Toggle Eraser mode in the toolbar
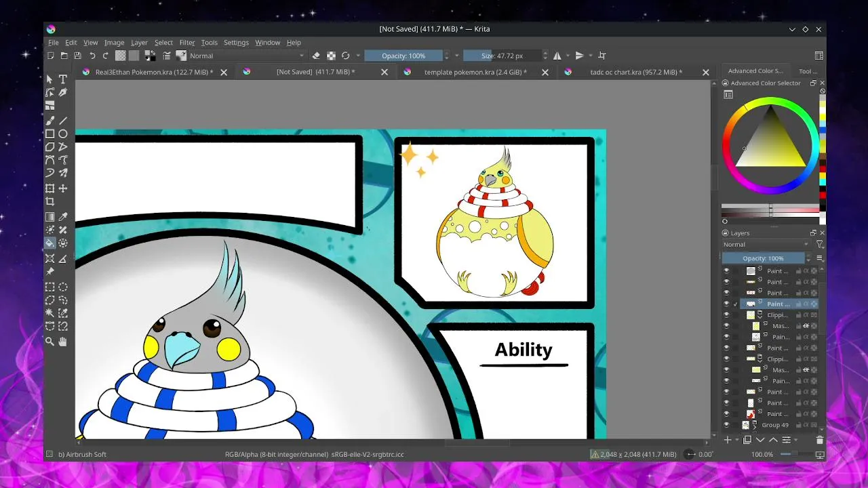 (x=316, y=56)
